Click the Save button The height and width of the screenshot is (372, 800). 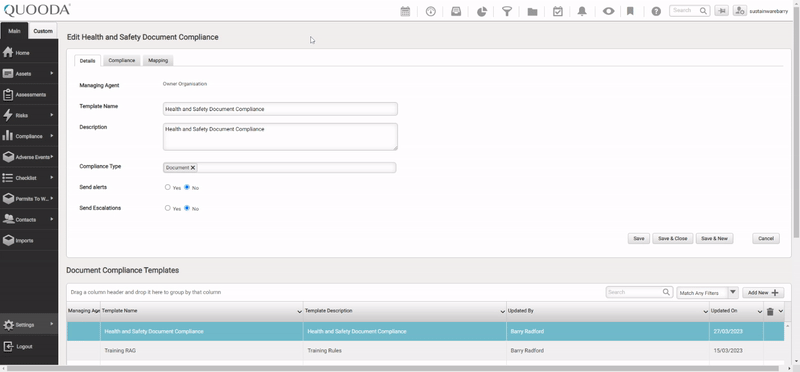click(639, 238)
